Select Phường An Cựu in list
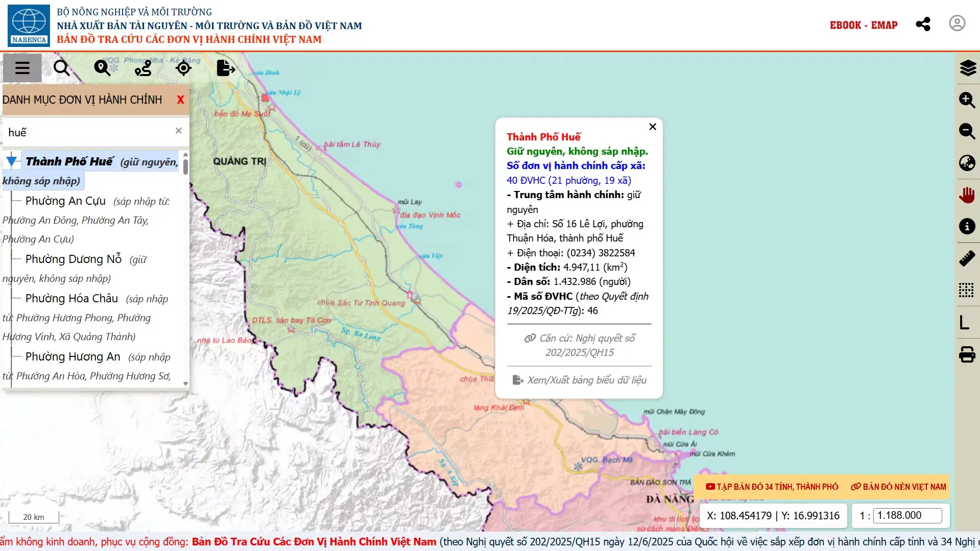980x551 pixels. coord(65,201)
